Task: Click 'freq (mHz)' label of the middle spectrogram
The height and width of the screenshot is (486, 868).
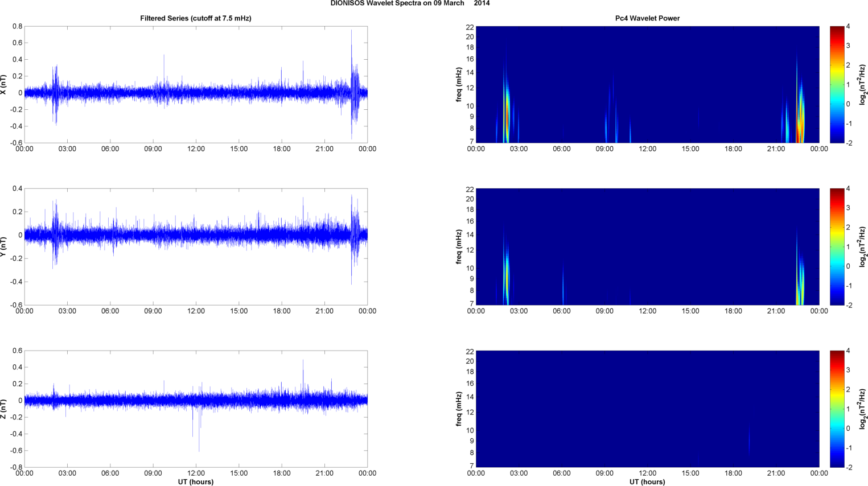Action: 459,246
